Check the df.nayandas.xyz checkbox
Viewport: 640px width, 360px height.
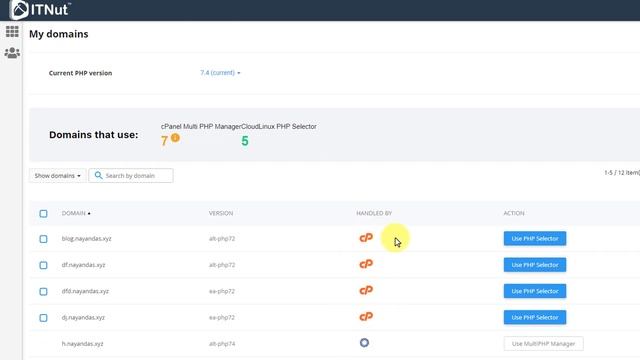click(x=43, y=265)
